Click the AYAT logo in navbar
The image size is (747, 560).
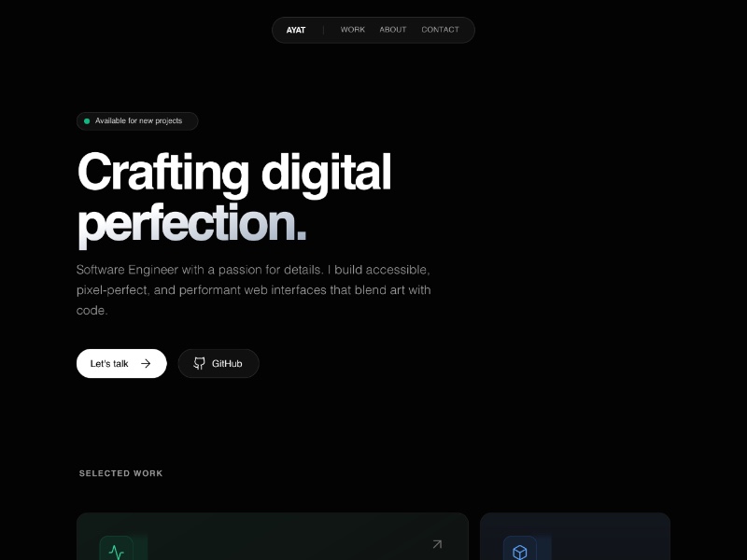click(x=295, y=30)
